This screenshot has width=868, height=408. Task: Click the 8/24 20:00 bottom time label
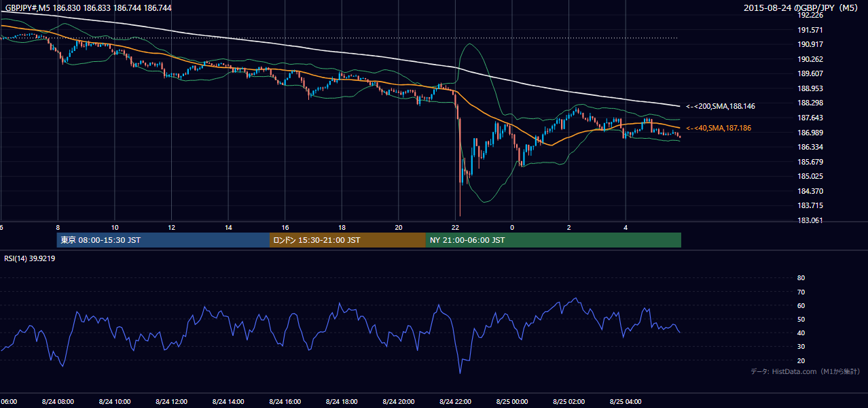click(399, 402)
